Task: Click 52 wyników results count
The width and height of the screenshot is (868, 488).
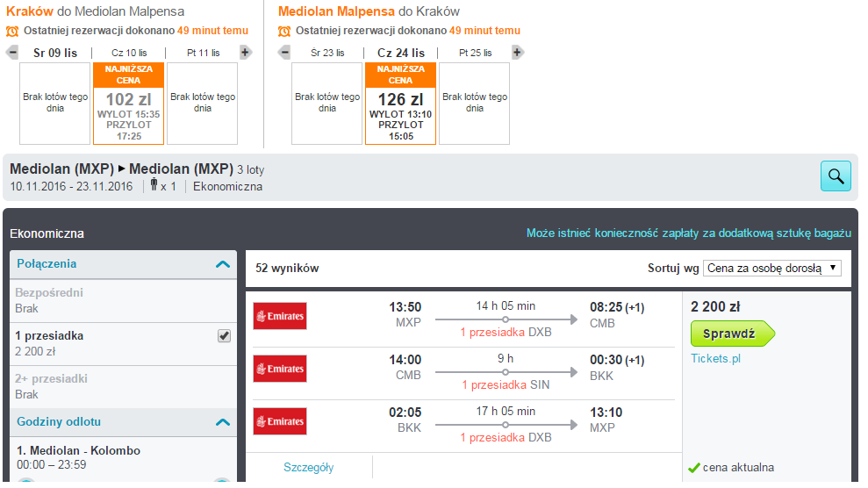Action: (287, 269)
